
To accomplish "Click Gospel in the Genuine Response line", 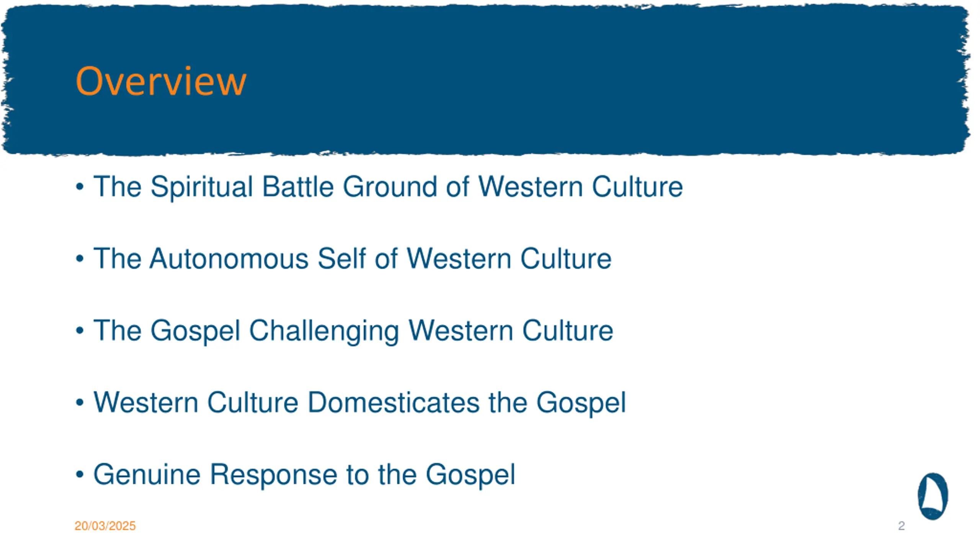I will point(470,476).
